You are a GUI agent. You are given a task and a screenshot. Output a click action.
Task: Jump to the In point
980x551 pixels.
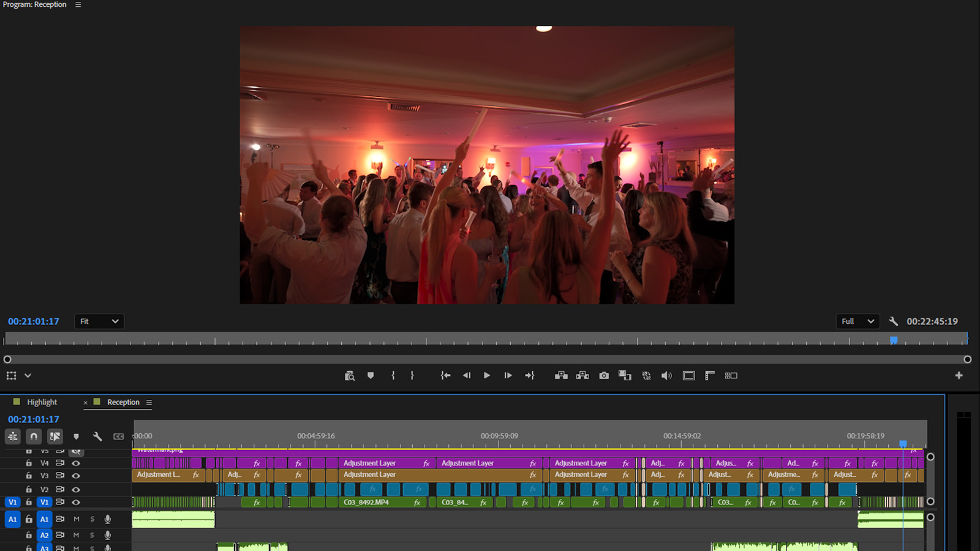445,375
